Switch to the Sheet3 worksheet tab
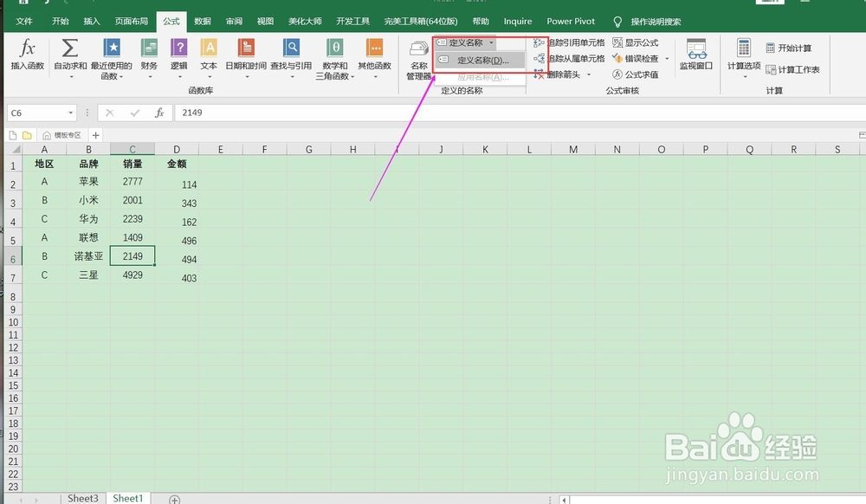Image resolution: width=866 pixels, height=504 pixels. 82,498
